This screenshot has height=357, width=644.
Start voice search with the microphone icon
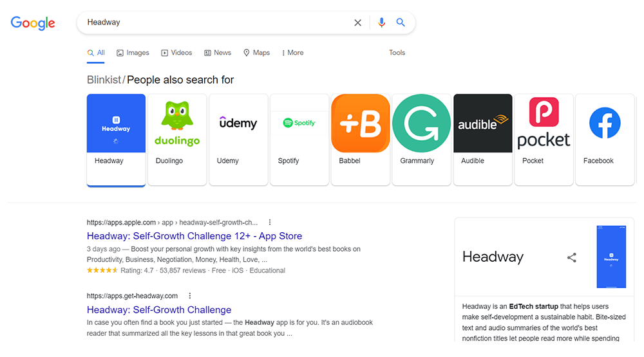coord(381,23)
